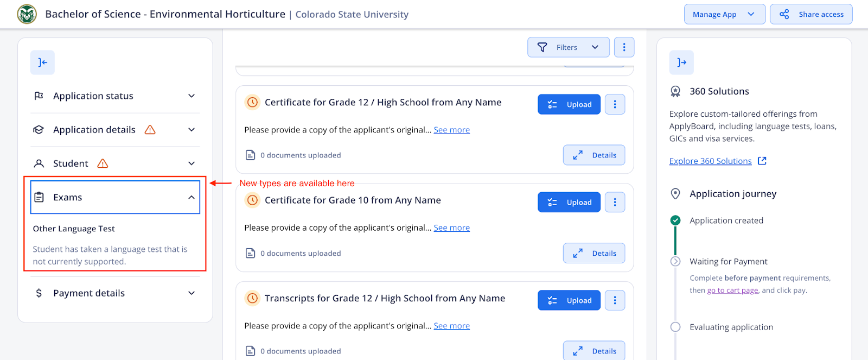Collapse the left navigation panel
The width and height of the screenshot is (868, 360).
point(42,62)
